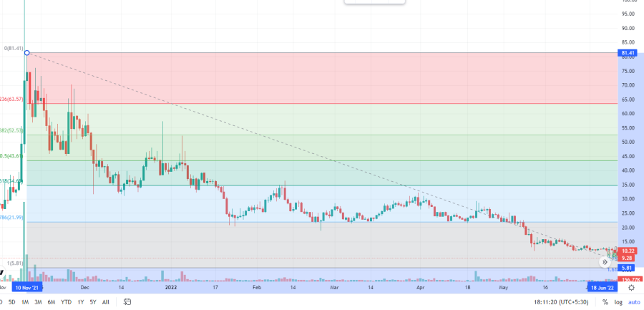Select the 6M time range

click(52, 302)
